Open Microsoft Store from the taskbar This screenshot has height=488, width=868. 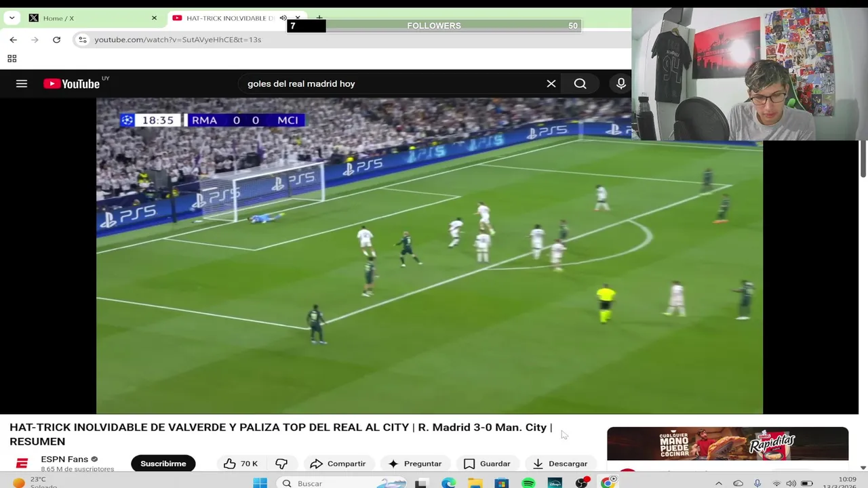tap(502, 483)
